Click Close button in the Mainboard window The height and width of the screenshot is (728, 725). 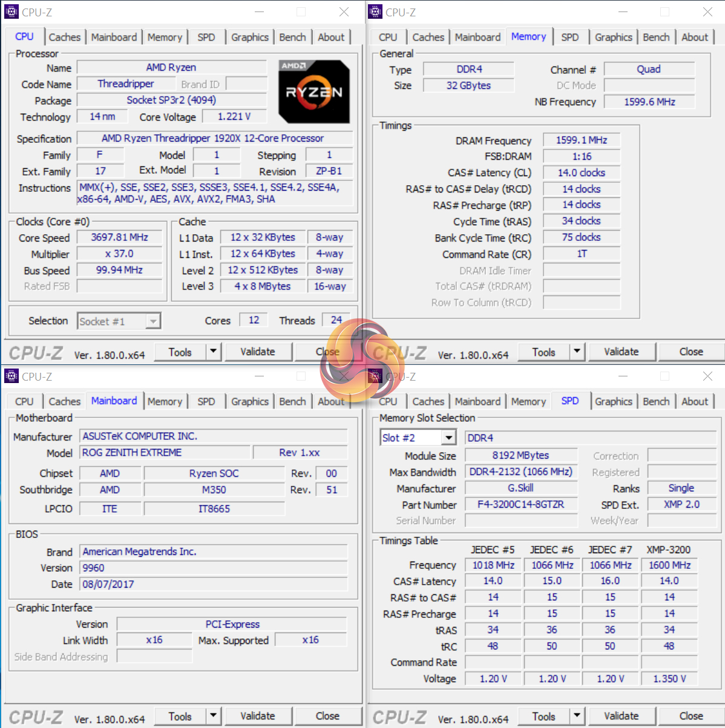pyautogui.click(x=327, y=716)
